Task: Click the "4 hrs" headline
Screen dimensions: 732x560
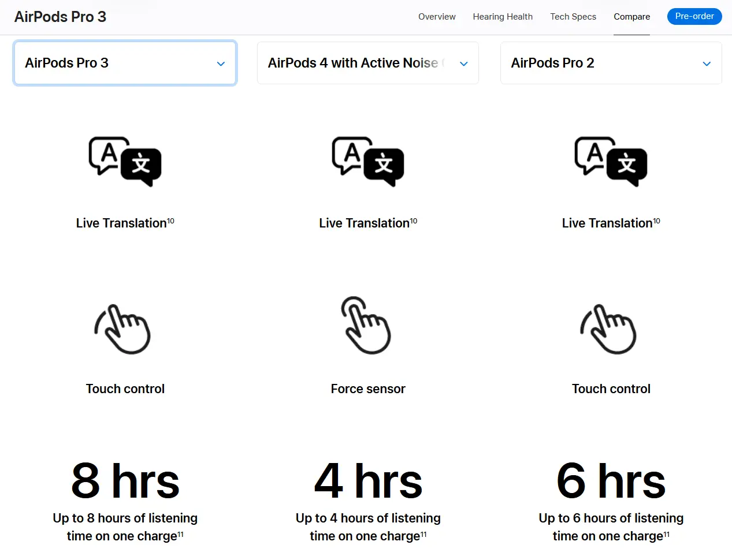Action: 368,480
